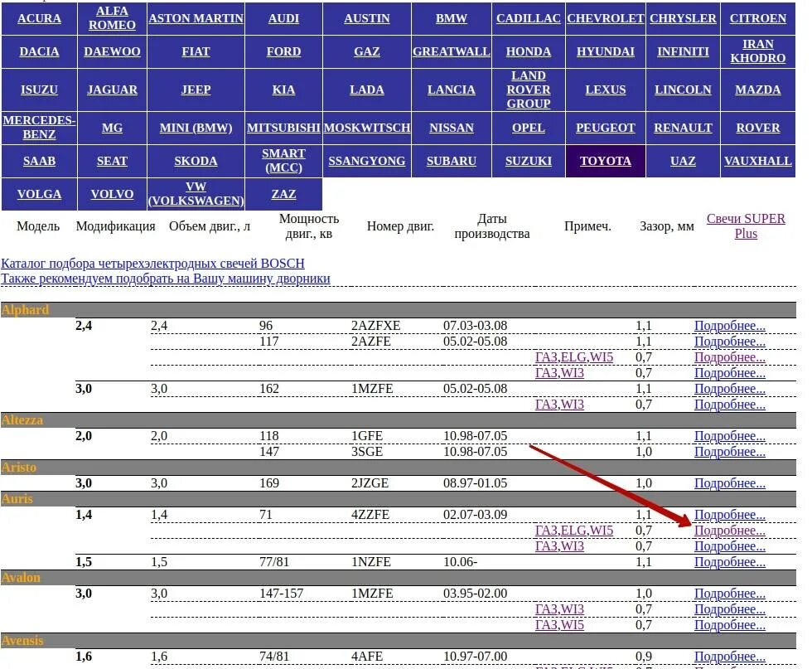Screen dimensions: 812x669
Task: Open the GAZ brand link
Action: (366, 51)
